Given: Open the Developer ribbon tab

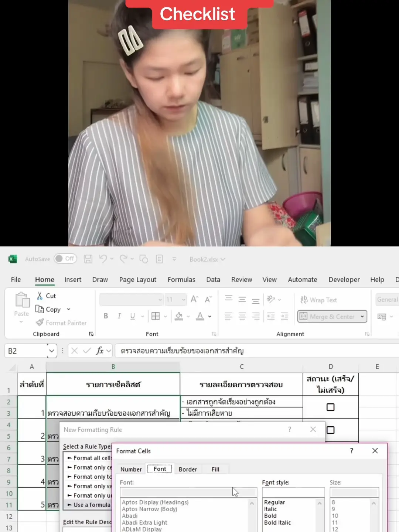Looking at the screenshot, I should pos(344,280).
